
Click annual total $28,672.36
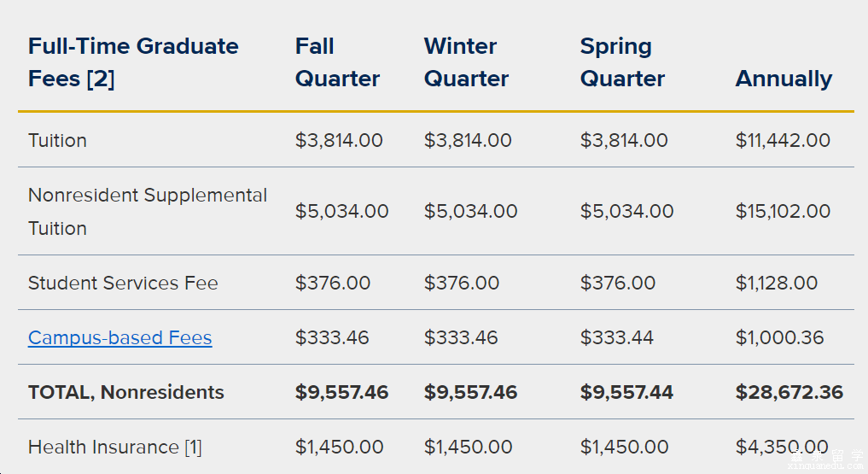coord(789,392)
